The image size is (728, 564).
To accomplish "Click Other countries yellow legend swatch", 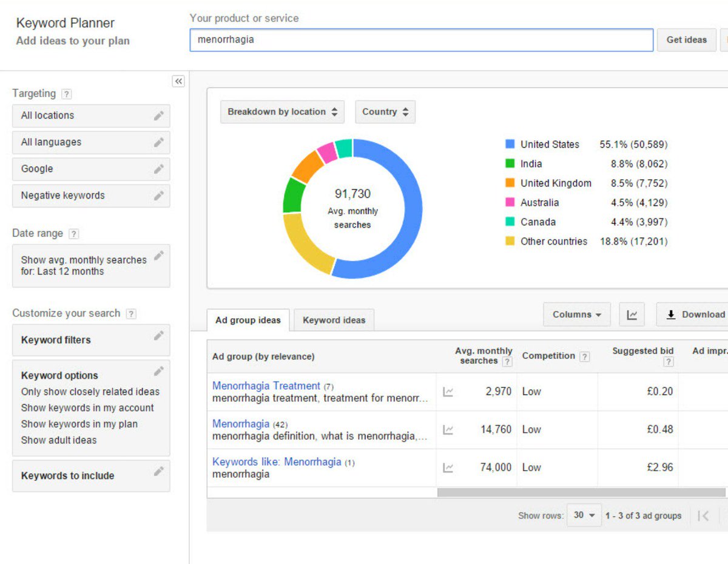I will point(510,242).
